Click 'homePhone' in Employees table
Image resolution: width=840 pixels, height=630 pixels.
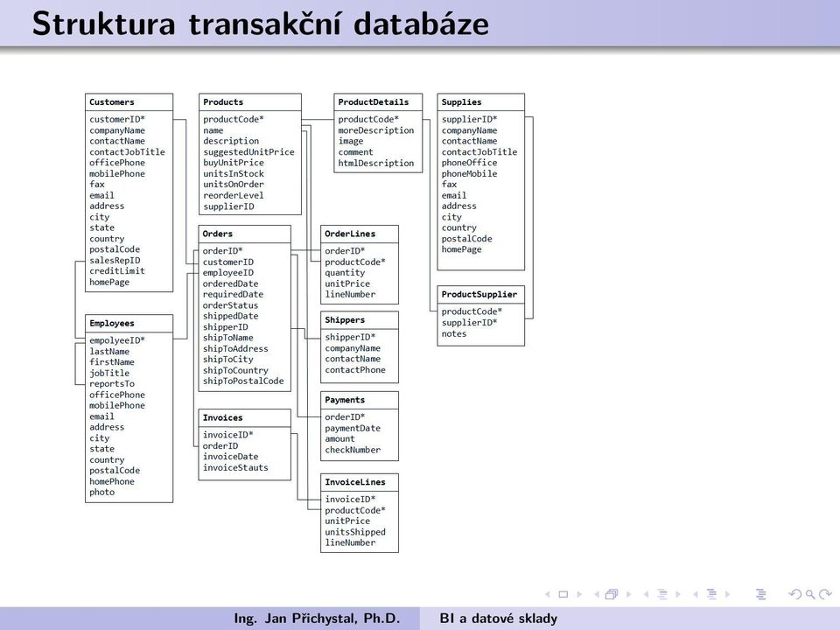pyautogui.click(x=112, y=481)
